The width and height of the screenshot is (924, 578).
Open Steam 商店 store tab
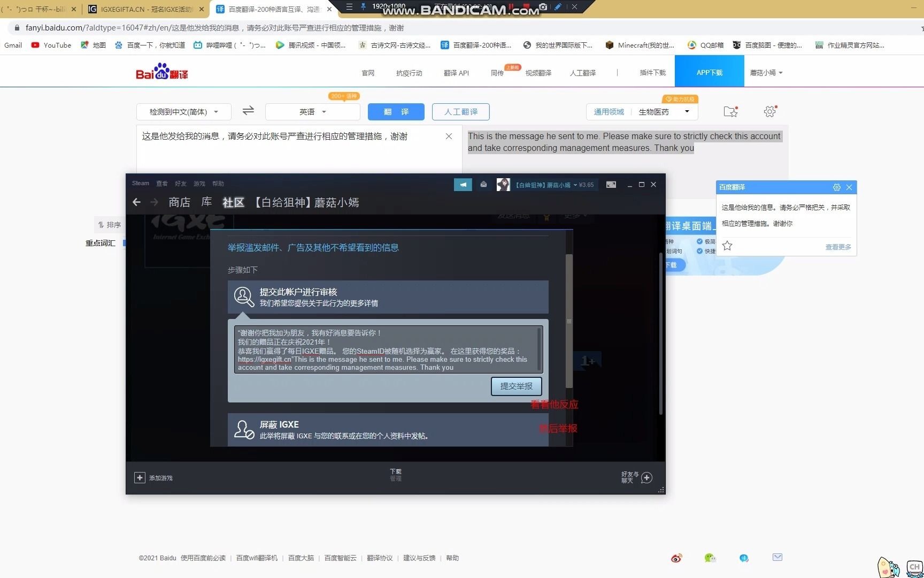click(180, 202)
